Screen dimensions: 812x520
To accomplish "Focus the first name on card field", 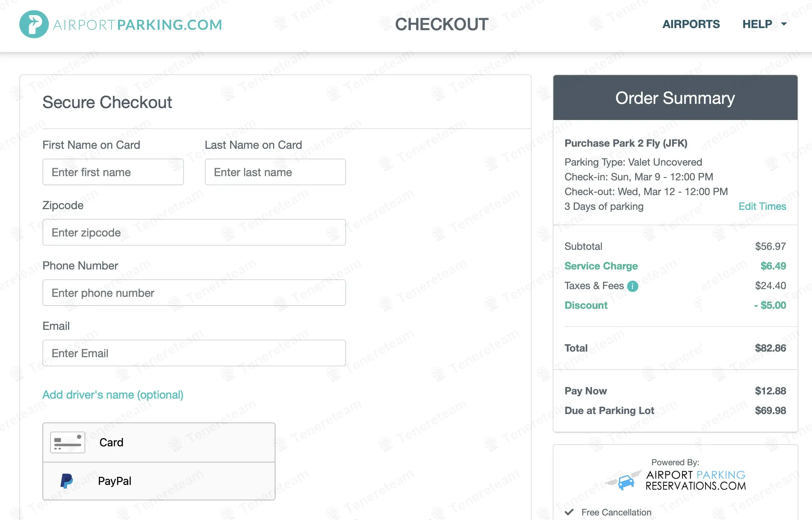I will point(113,172).
